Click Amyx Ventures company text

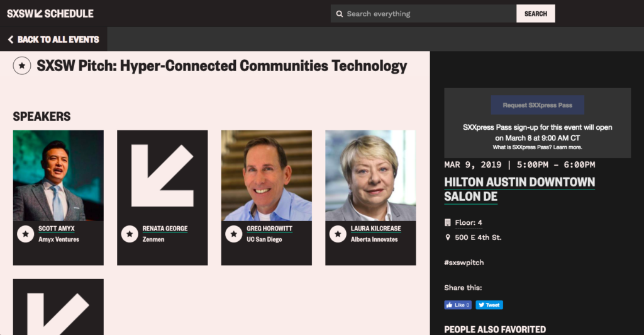pyautogui.click(x=58, y=239)
